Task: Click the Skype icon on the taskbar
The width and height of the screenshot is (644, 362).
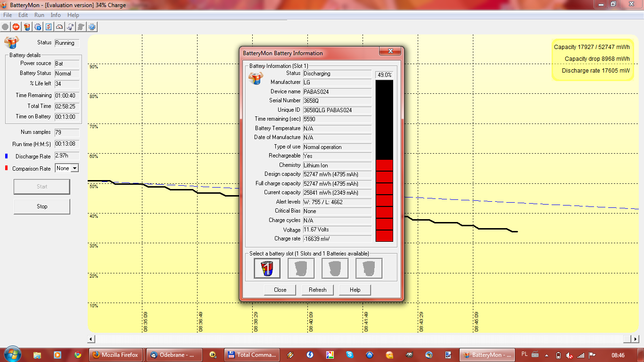Action: 349,355
